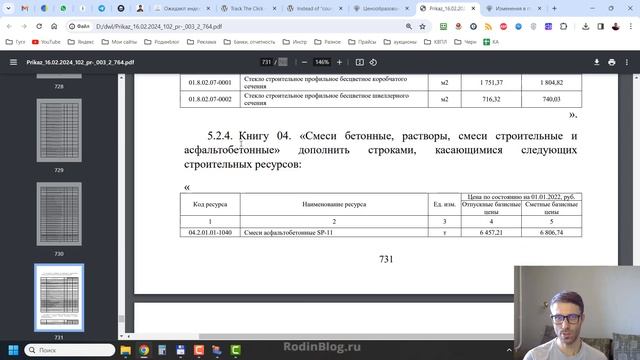Viewport: 640px width, 360px height.
Task: Click the thumbnail sidebar scrollbar thumb
Action: pyautogui.click(x=121, y=318)
